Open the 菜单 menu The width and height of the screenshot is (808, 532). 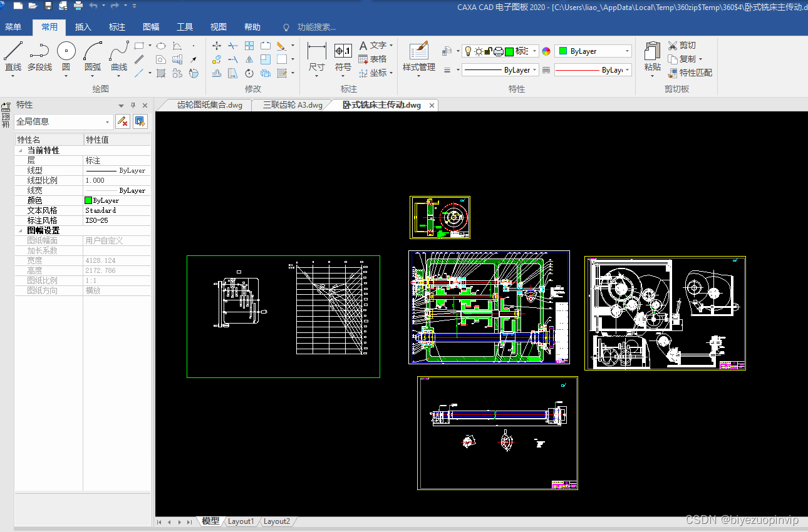click(x=13, y=27)
